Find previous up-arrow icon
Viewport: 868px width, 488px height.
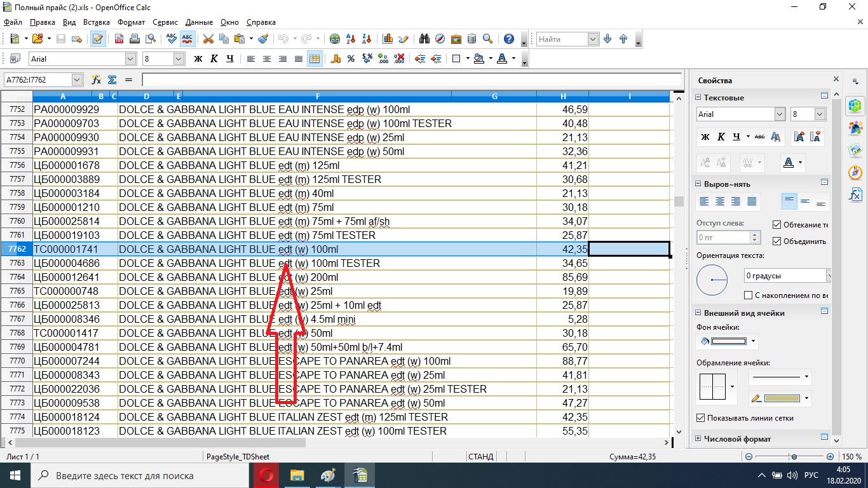623,39
